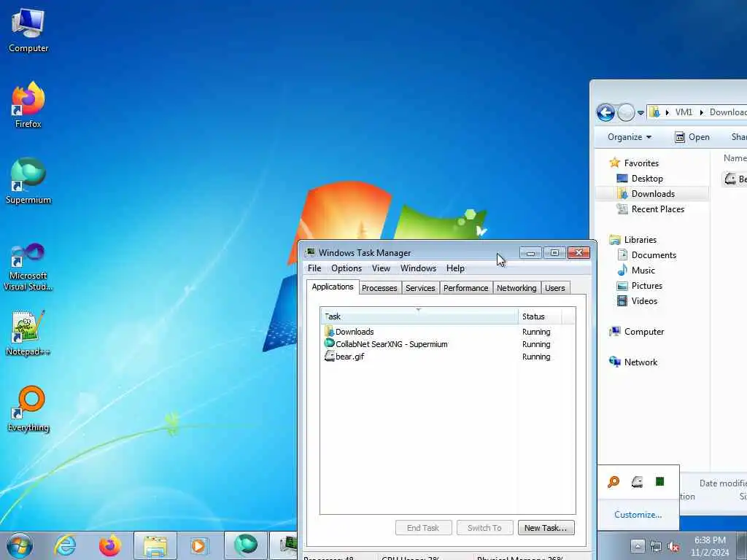Viewport: 747px width, 560px height.
Task: Switch to the Processes tab
Action: point(379,288)
